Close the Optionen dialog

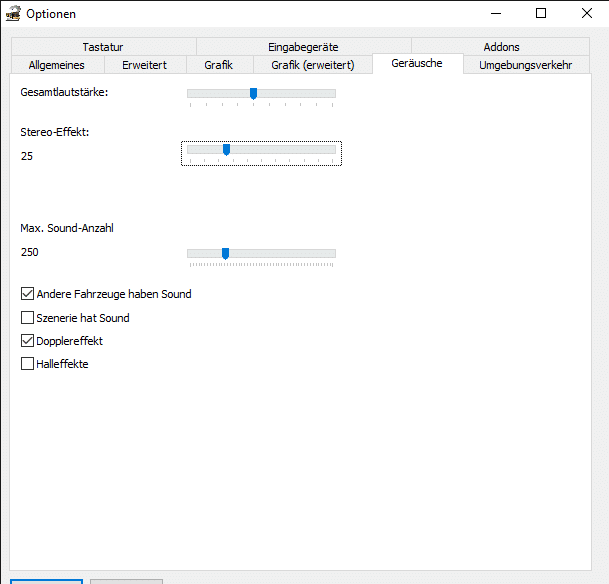click(586, 14)
